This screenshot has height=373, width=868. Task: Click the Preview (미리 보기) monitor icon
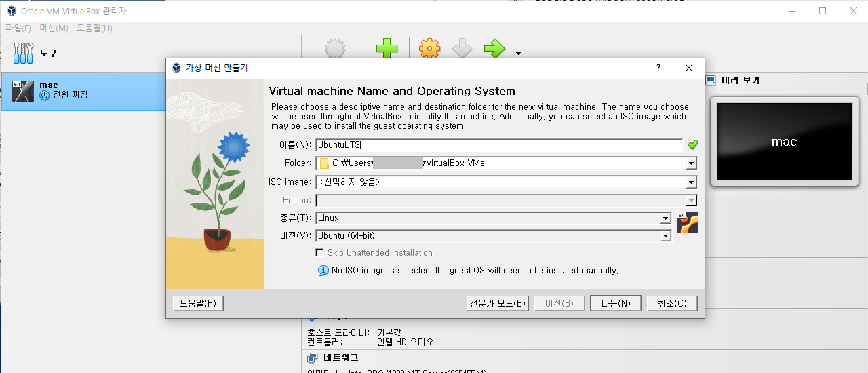click(x=711, y=80)
